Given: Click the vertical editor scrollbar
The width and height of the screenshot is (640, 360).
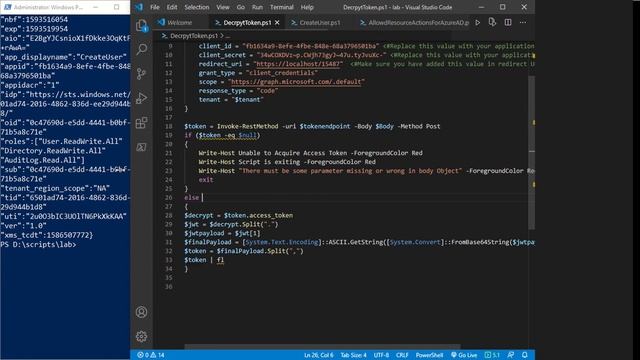Looking at the screenshot, I should (531, 152).
